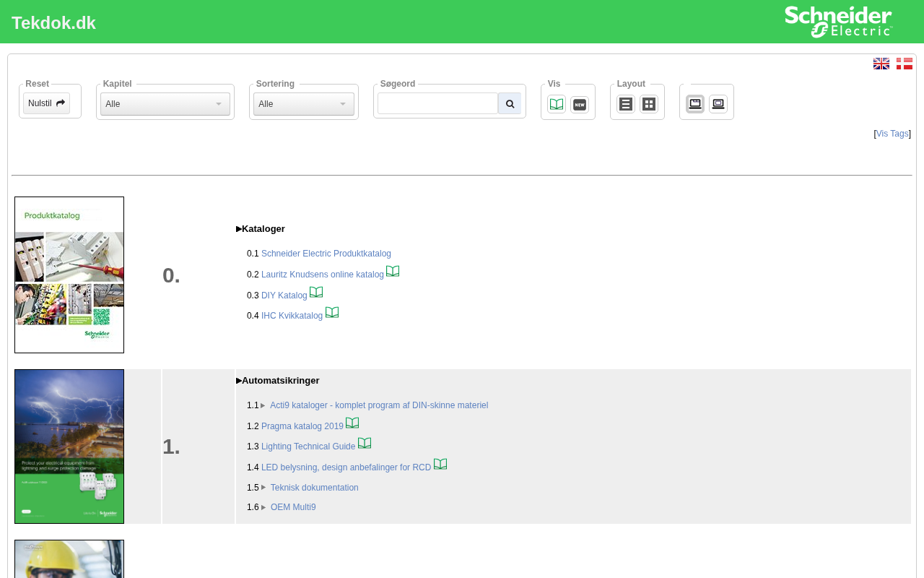
Task: Open the DIY Katalog link
Action: coord(284,296)
